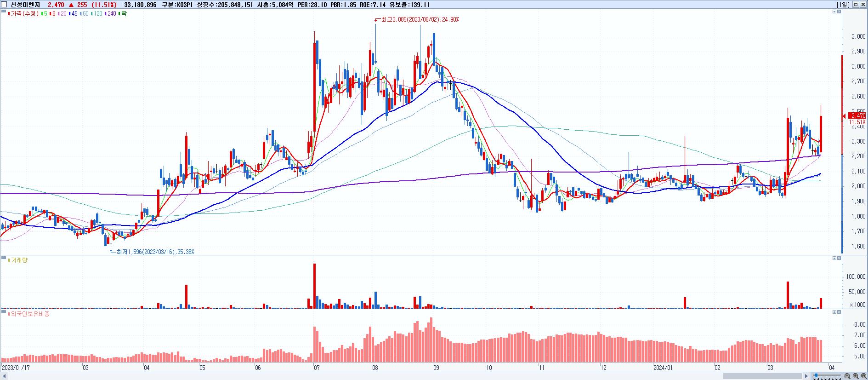Click the PER:28.10 value
This screenshot has height=380, width=868.
click(x=312, y=5)
